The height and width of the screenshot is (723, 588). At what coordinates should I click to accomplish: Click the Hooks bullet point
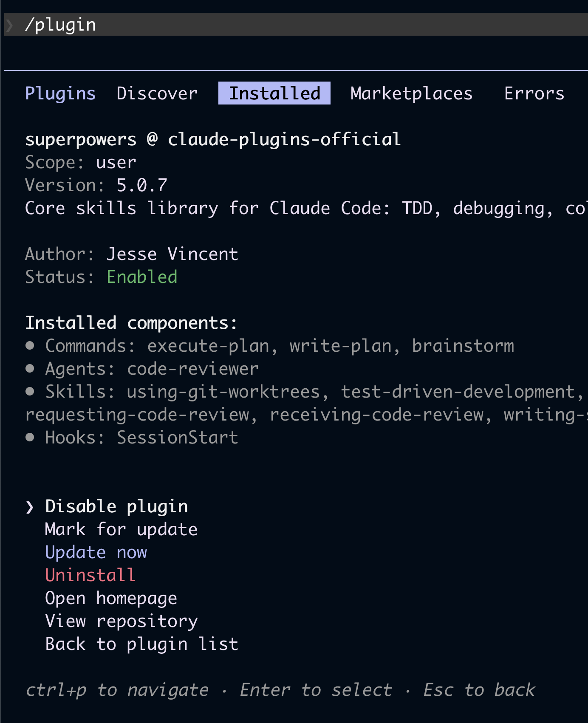pyautogui.click(x=30, y=437)
